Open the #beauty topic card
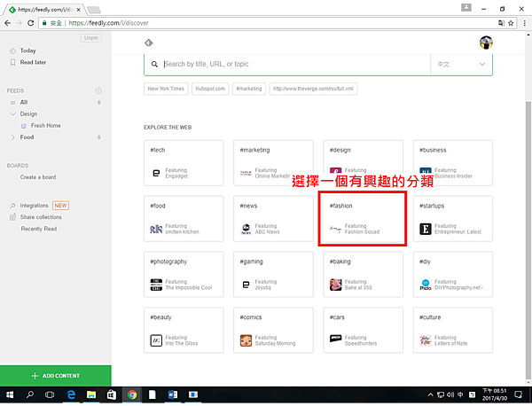532x406 pixels. click(184, 331)
